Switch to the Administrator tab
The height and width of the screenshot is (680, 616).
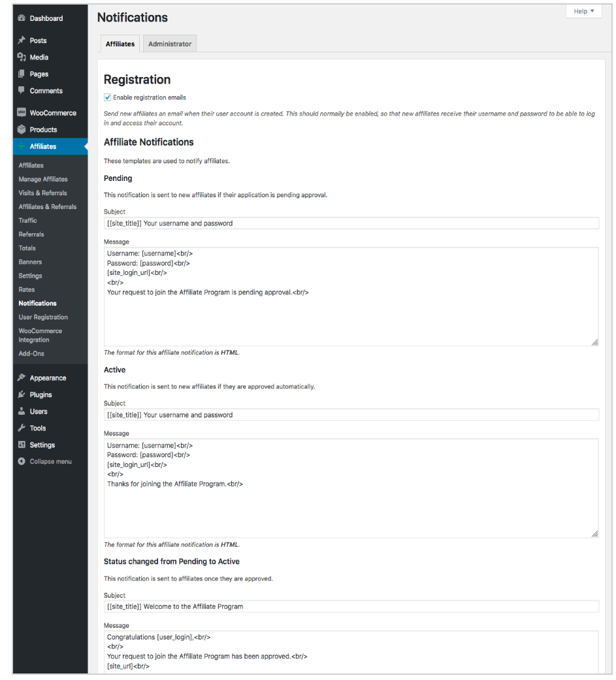tap(169, 44)
